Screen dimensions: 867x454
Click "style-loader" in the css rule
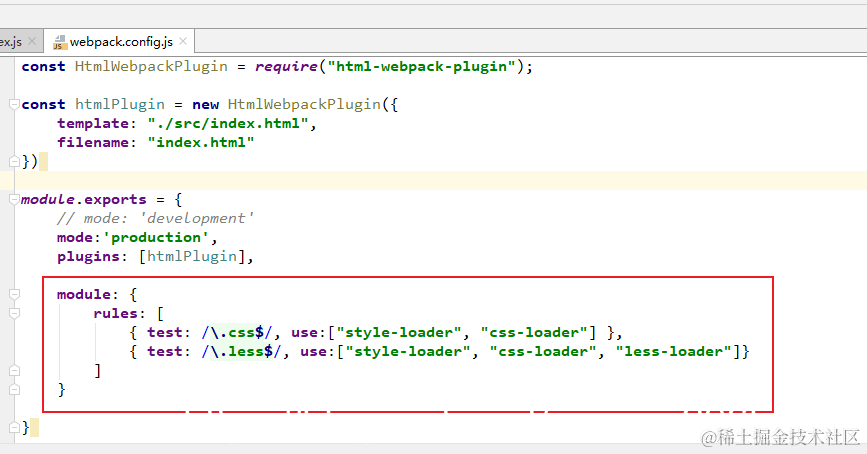(399, 332)
